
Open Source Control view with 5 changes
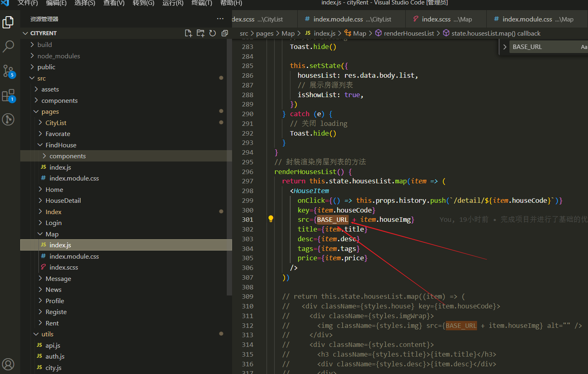click(x=8, y=71)
